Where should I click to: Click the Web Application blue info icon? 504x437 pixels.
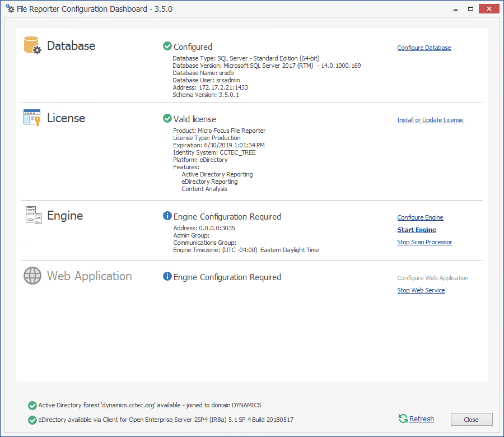tap(167, 277)
